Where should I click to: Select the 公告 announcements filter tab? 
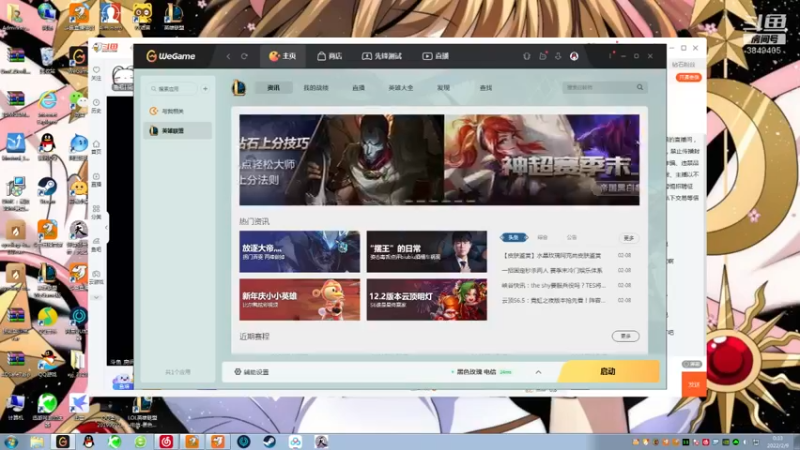(x=571, y=237)
